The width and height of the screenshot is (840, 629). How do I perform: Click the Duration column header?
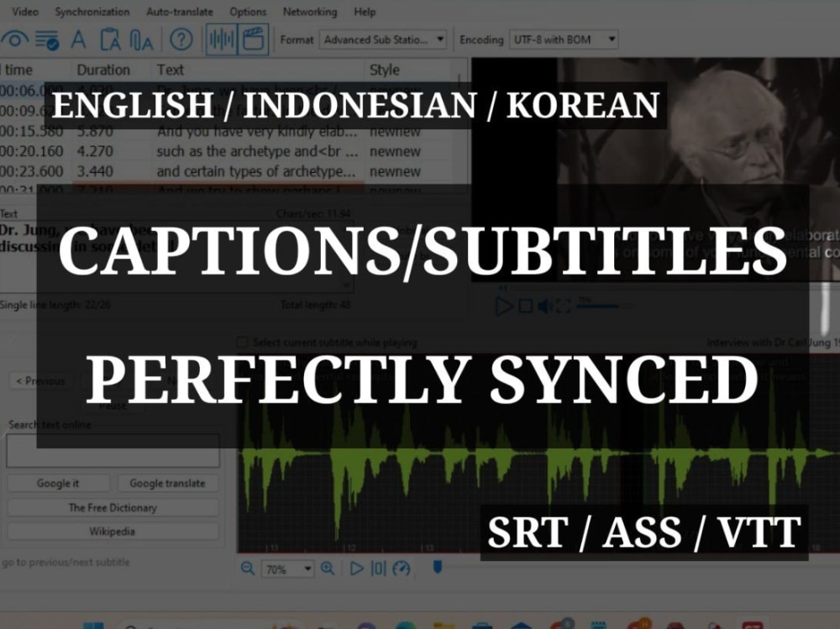(x=103, y=70)
